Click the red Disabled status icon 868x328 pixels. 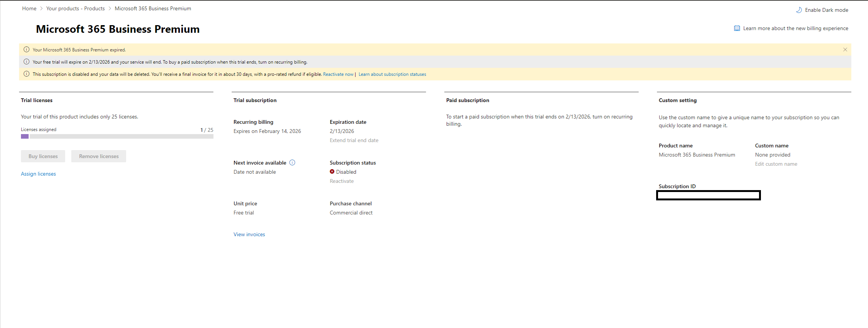(x=332, y=172)
